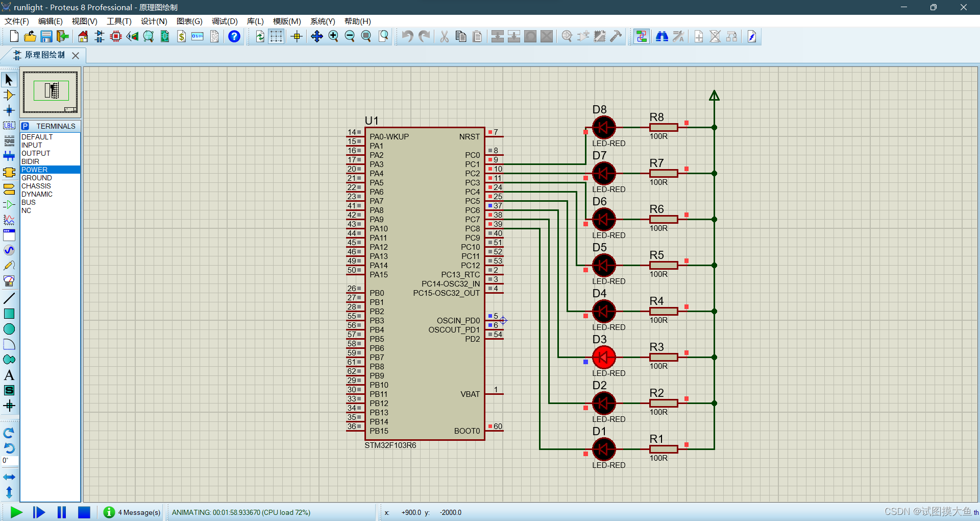Select the Junction dot mode tool
This screenshot has width=980, height=521.
pos(9,110)
